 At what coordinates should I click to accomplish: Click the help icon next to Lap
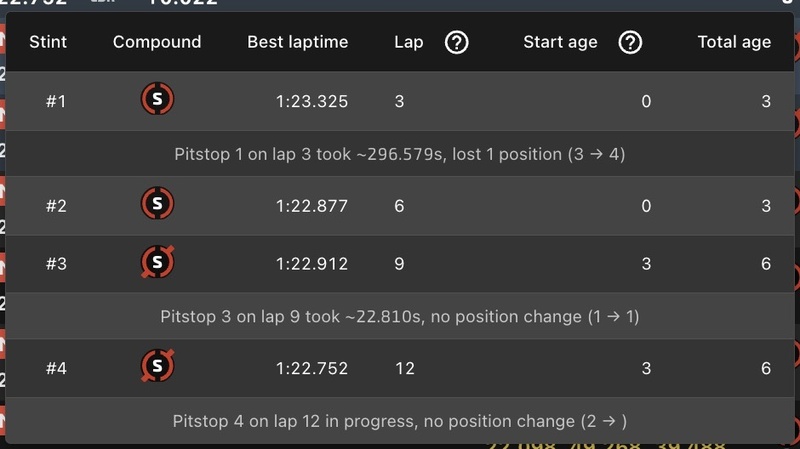(x=457, y=42)
